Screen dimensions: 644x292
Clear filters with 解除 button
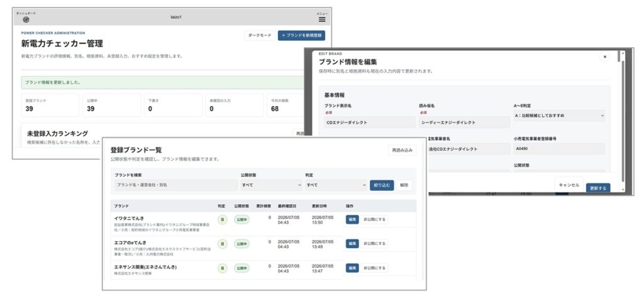pyautogui.click(x=404, y=185)
